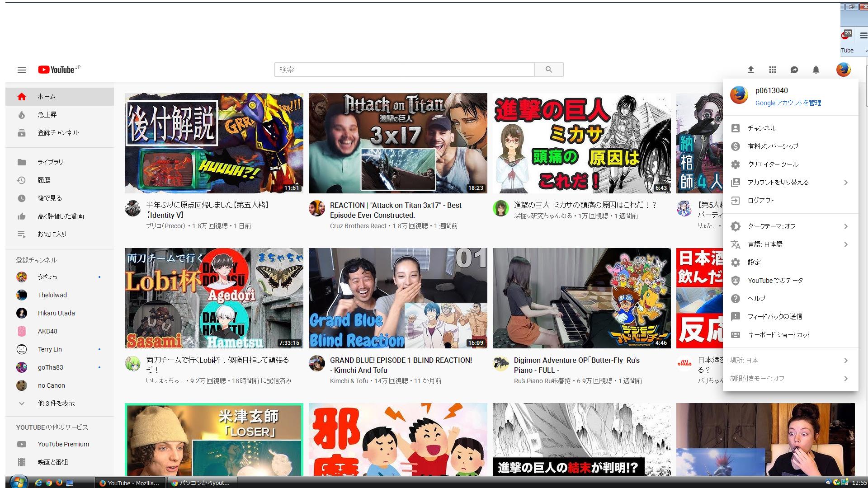Open 米津玄師 LOSER reaction thumbnail
Screen dimensions: 868x488
[x=214, y=439]
